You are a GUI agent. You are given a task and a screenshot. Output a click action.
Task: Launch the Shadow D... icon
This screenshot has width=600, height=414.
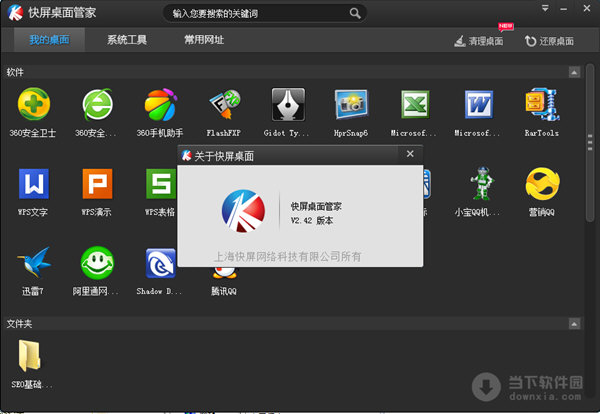(160, 263)
